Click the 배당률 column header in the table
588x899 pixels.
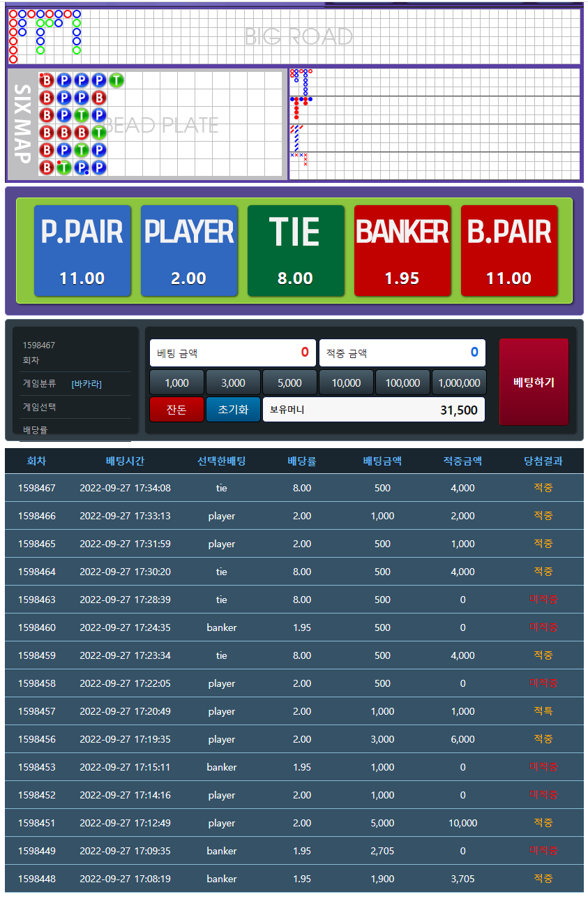coord(302,461)
